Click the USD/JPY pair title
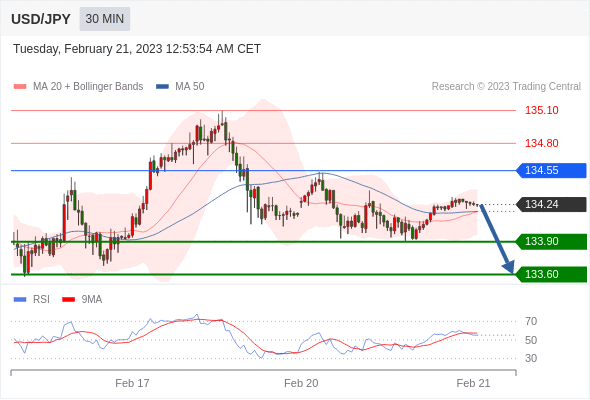The width and height of the screenshot is (590, 400). 41,19
